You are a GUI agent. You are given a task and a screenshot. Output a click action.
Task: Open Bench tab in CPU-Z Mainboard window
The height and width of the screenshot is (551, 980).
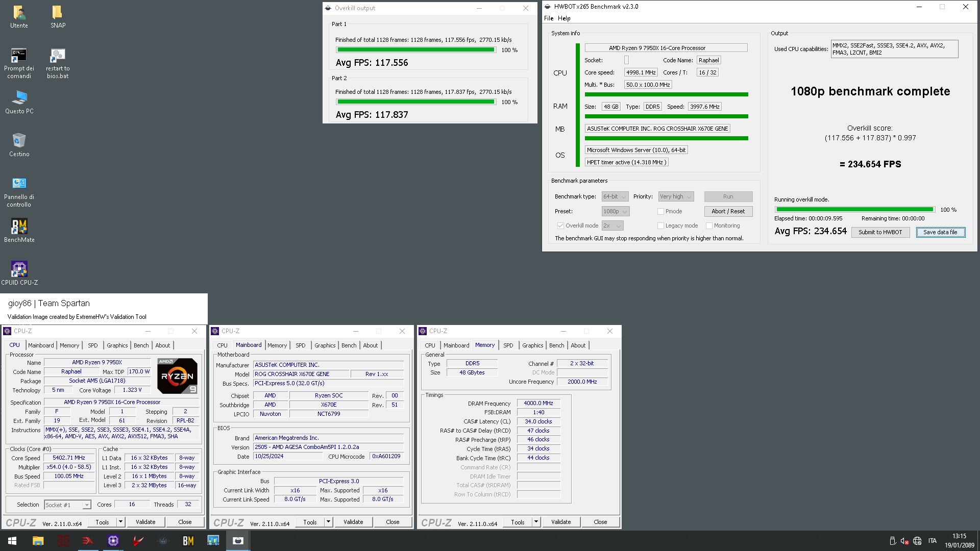tap(349, 345)
